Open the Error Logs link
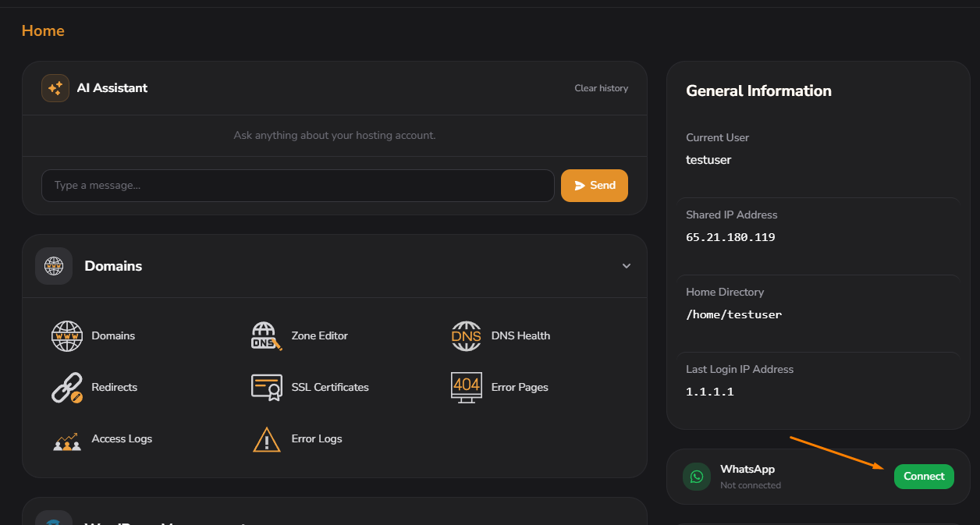Viewport: 980px width, 525px height. click(x=317, y=439)
